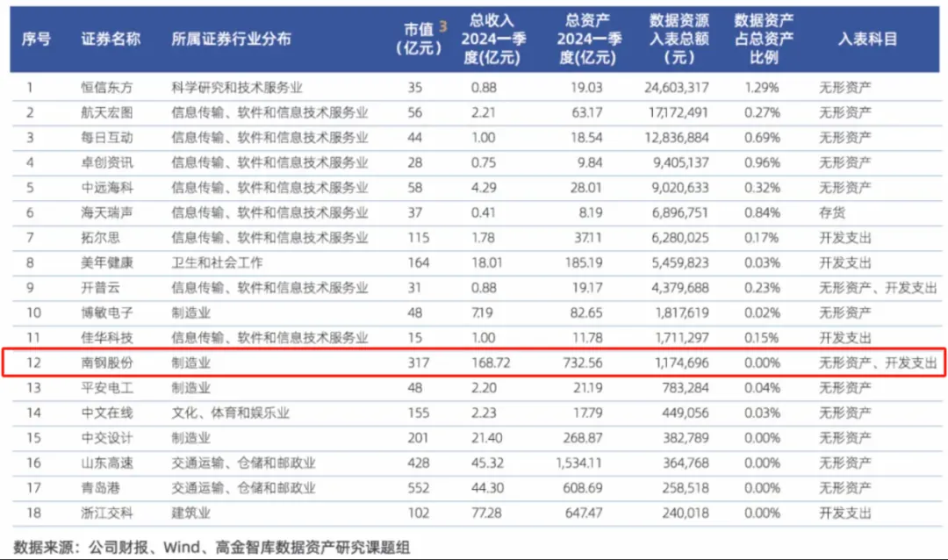Select the company name 佳华科技
The height and width of the screenshot is (560, 948).
click(x=107, y=338)
